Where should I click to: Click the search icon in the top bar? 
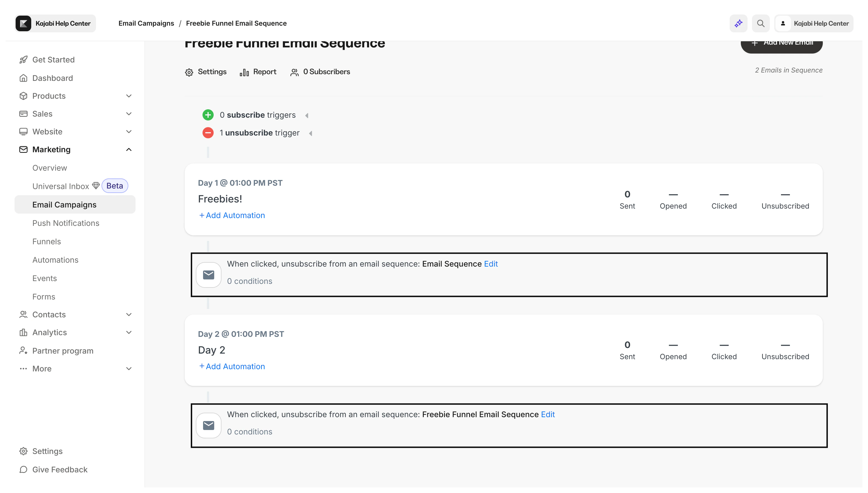click(761, 23)
